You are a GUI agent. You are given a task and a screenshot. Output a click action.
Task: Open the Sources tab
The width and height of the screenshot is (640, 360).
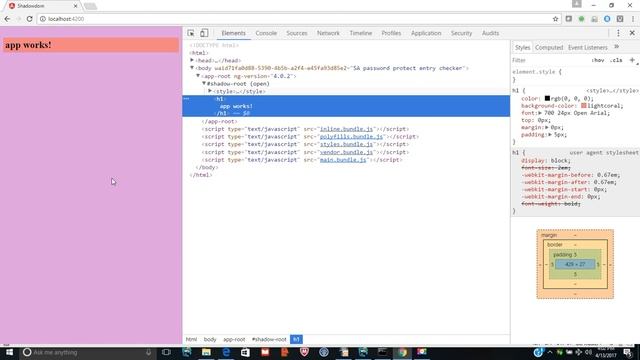pos(297,33)
